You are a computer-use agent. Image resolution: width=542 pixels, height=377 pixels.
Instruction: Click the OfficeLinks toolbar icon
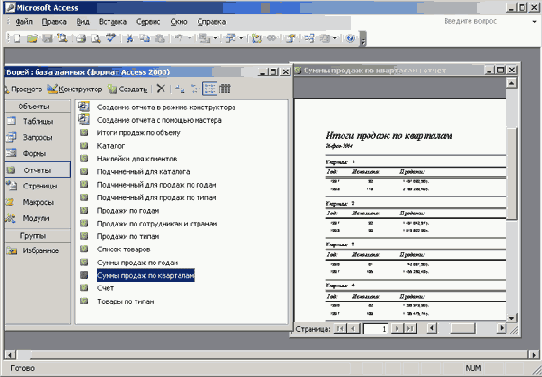point(204,39)
